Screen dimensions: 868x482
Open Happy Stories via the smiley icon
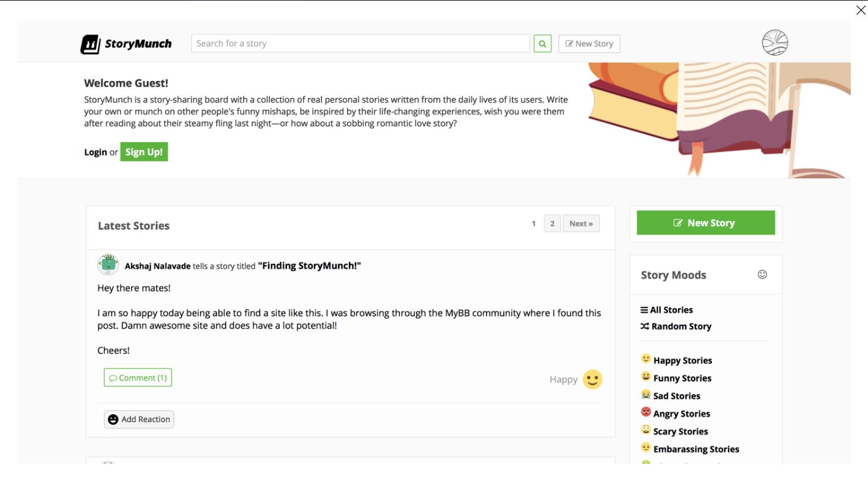coord(645,359)
